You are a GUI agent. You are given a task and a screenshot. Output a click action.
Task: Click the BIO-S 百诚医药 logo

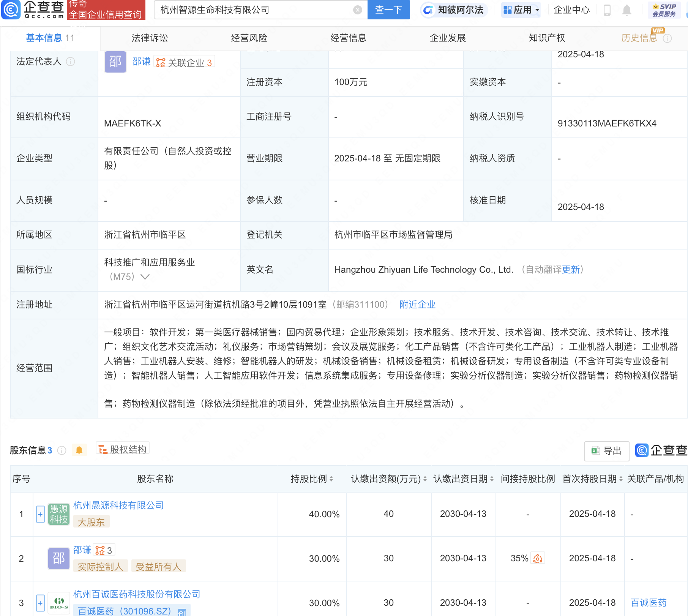coord(59,603)
